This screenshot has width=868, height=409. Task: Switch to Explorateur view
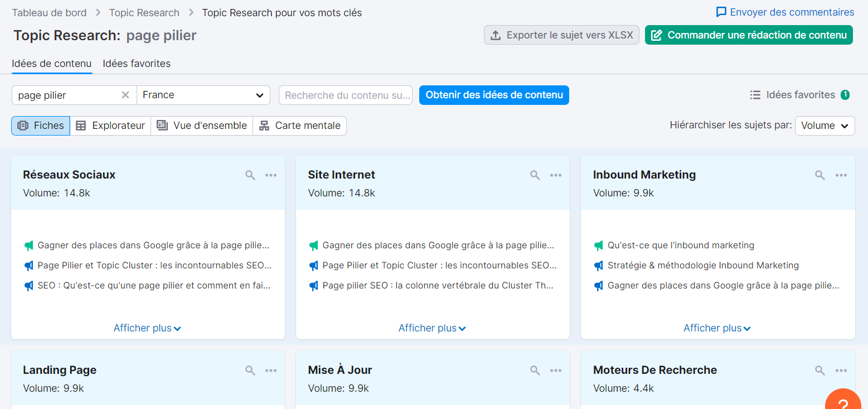click(110, 126)
